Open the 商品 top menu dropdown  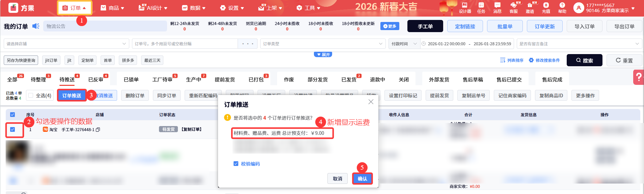click(x=113, y=8)
